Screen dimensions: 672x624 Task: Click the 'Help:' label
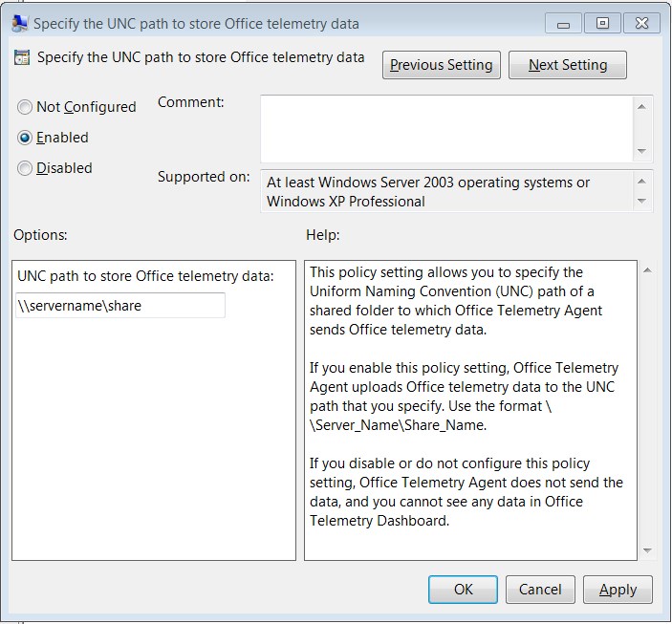(323, 235)
